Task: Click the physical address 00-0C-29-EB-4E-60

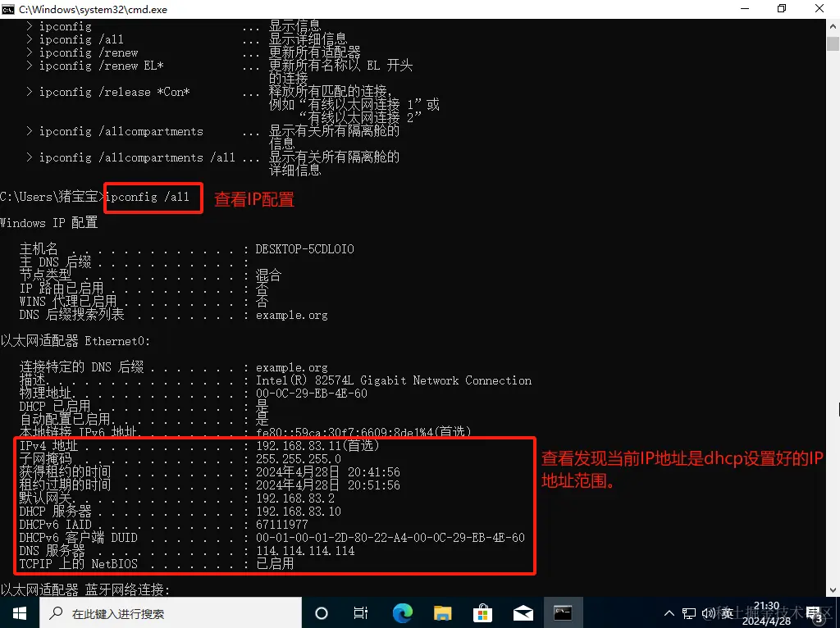Action: click(311, 393)
